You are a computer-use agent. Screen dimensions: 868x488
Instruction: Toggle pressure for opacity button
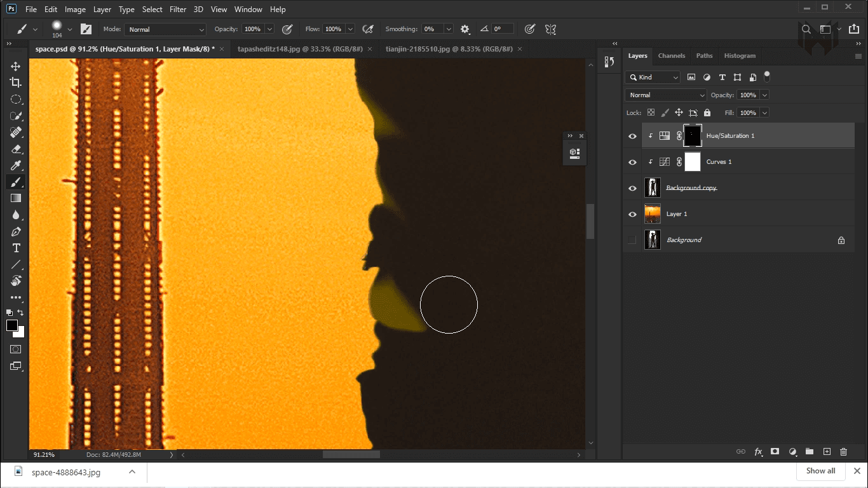pyautogui.click(x=287, y=29)
